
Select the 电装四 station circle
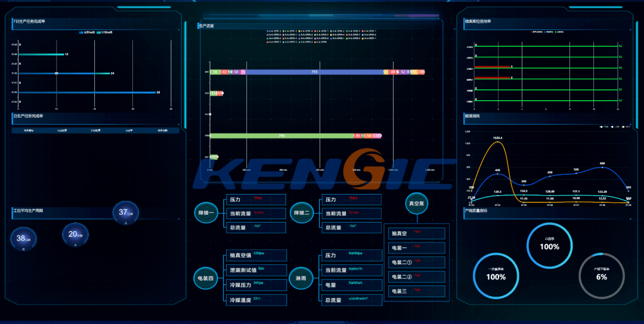205,278
